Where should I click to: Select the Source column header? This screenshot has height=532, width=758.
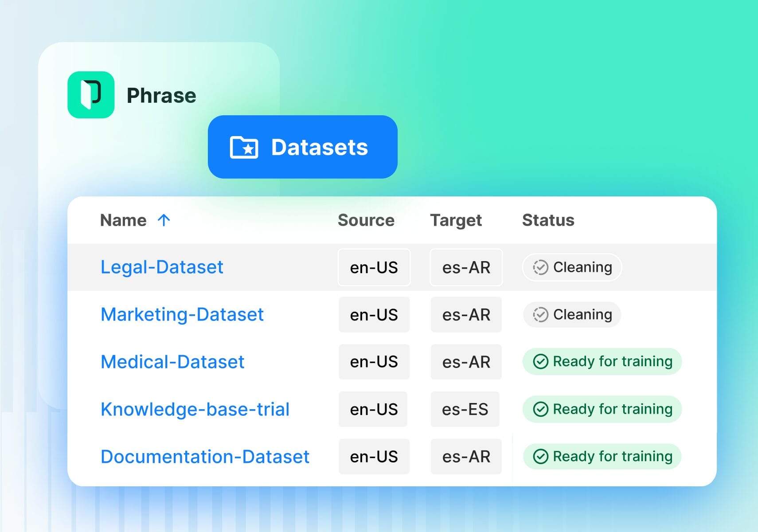[366, 219]
